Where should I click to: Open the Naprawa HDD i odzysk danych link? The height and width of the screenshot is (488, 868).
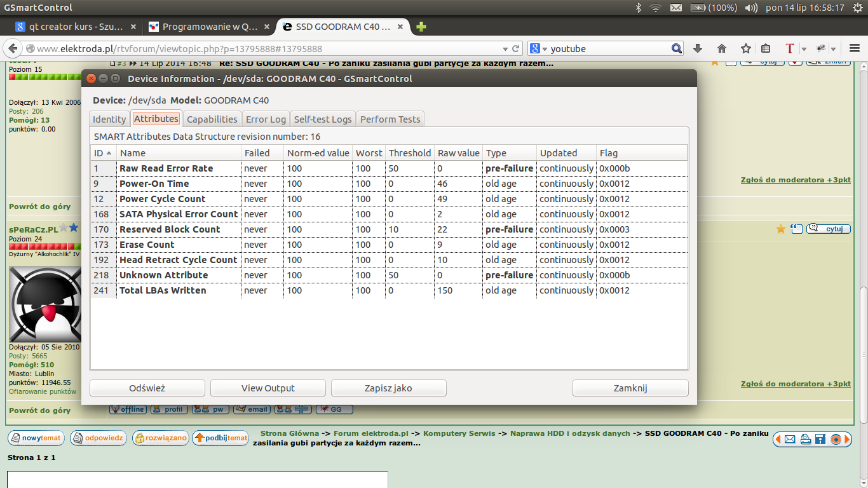tap(570, 433)
